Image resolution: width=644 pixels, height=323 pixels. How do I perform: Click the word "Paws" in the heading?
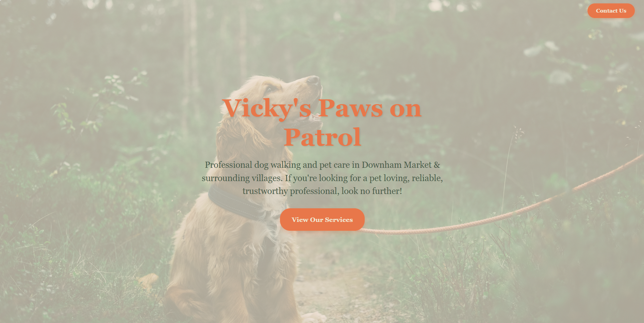pos(351,109)
